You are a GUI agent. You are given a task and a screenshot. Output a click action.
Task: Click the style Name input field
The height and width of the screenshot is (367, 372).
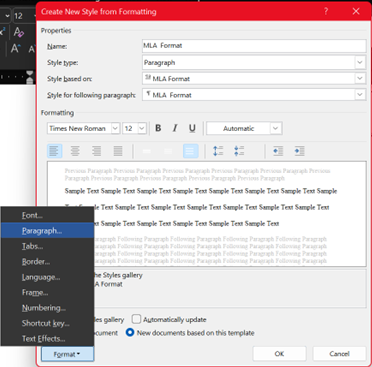tap(254, 46)
